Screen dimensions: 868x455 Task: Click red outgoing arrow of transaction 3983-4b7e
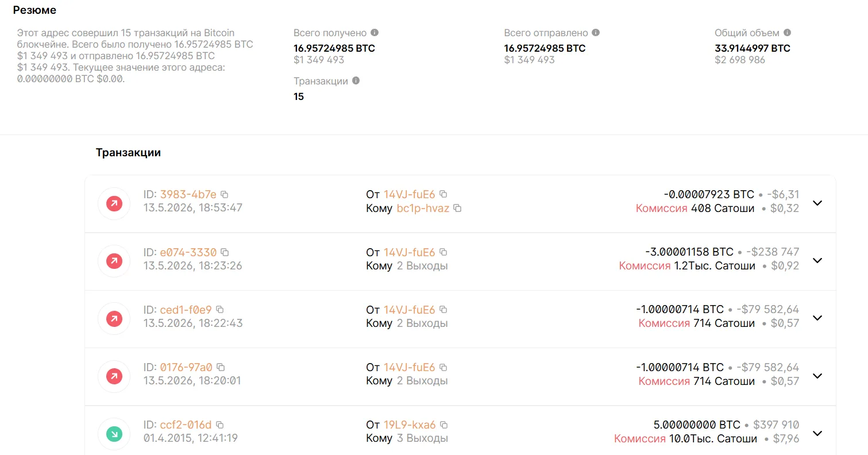(x=114, y=203)
